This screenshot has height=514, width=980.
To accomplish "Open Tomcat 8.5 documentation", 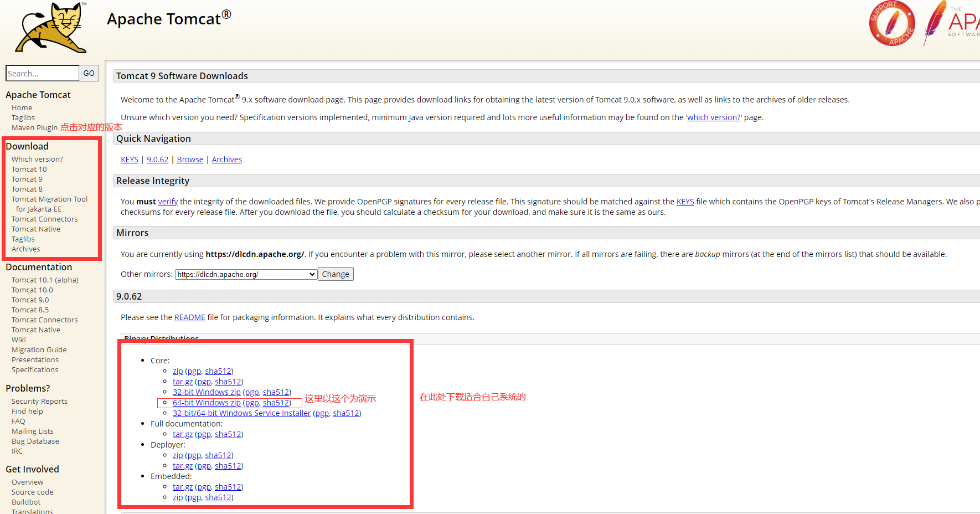I will [x=30, y=310].
